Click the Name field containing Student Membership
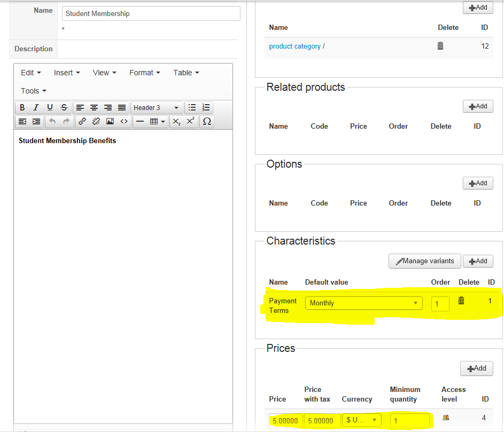Image resolution: width=504 pixels, height=432 pixels. [151, 13]
